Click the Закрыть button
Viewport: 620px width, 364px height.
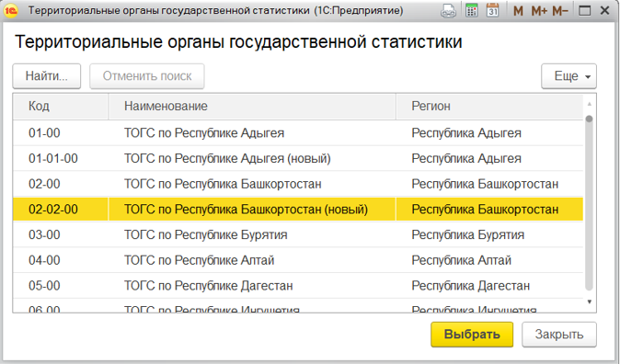(x=559, y=335)
